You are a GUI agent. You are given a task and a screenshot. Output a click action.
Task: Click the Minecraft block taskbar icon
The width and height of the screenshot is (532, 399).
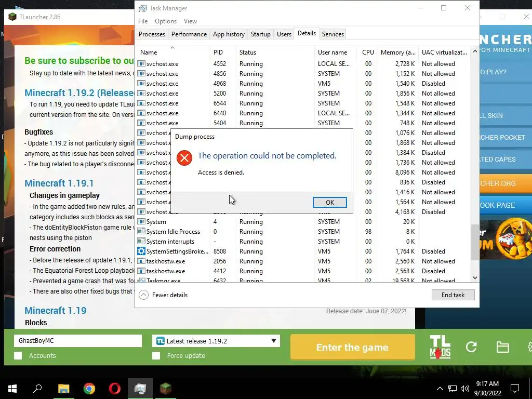click(166, 389)
